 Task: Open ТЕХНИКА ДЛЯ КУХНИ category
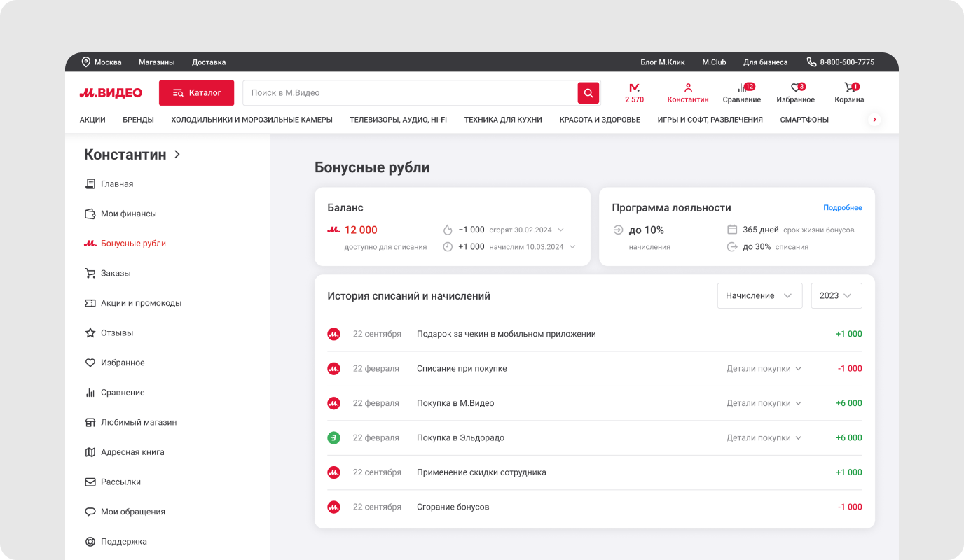pyautogui.click(x=503, y=120)
